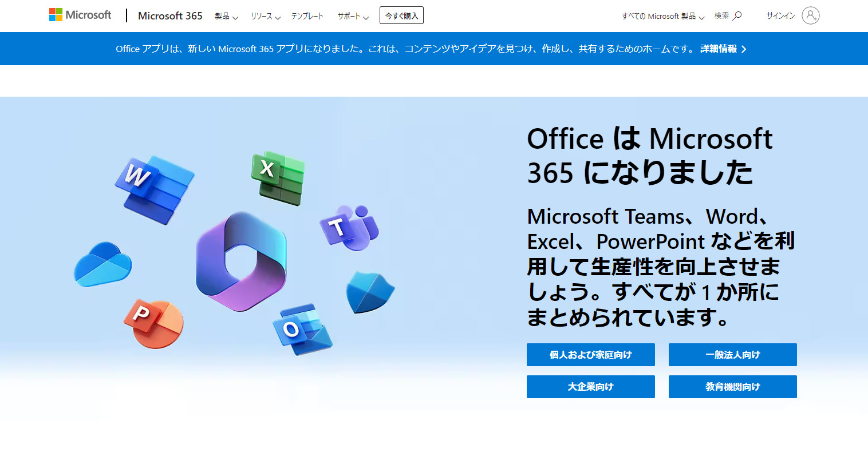The image size is (868, 472).
Task: Expand すべての Microsoft 製品 dropdown
Action: (x=663, y=16)
